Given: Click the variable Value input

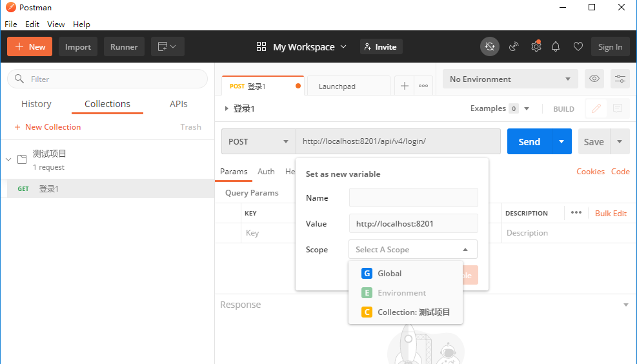Looking at the screenshot, I should pyautogui.click(x=414, y=223).
